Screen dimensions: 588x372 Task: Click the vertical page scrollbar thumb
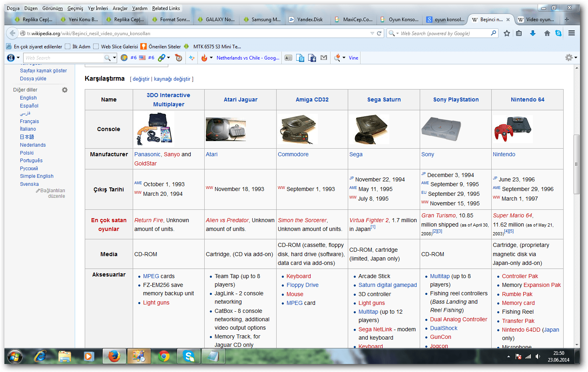coord(576,164)
